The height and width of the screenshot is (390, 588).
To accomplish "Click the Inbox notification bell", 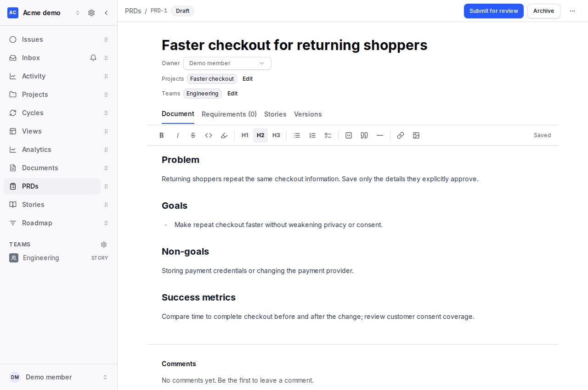I will (93, 58).
